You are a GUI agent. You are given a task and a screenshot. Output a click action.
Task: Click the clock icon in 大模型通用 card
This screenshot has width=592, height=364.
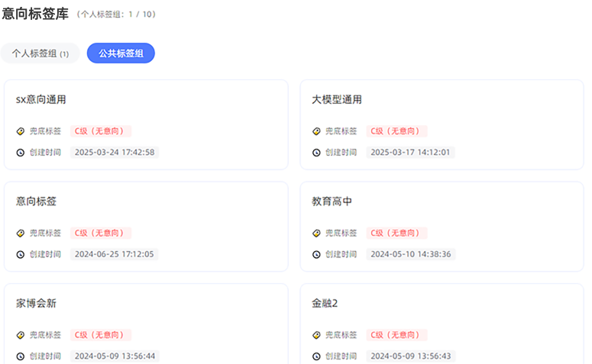pyautogui.click(x=316, y=152)
